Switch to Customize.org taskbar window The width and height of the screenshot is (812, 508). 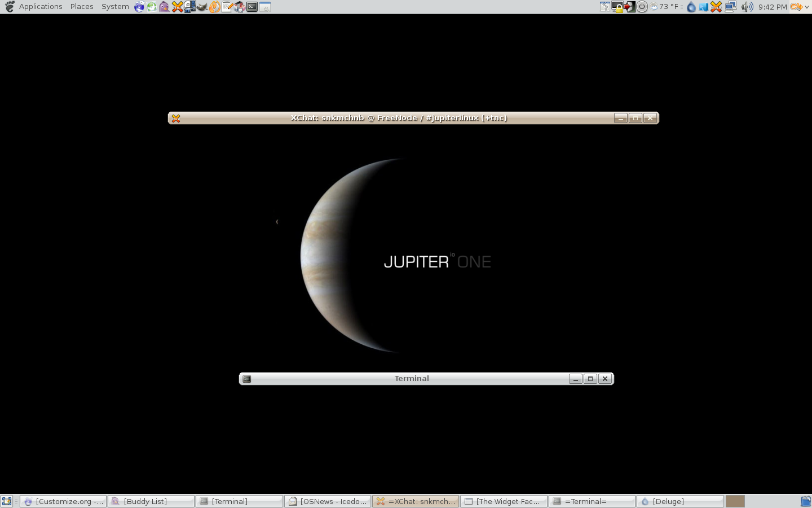tap(64, 501)
